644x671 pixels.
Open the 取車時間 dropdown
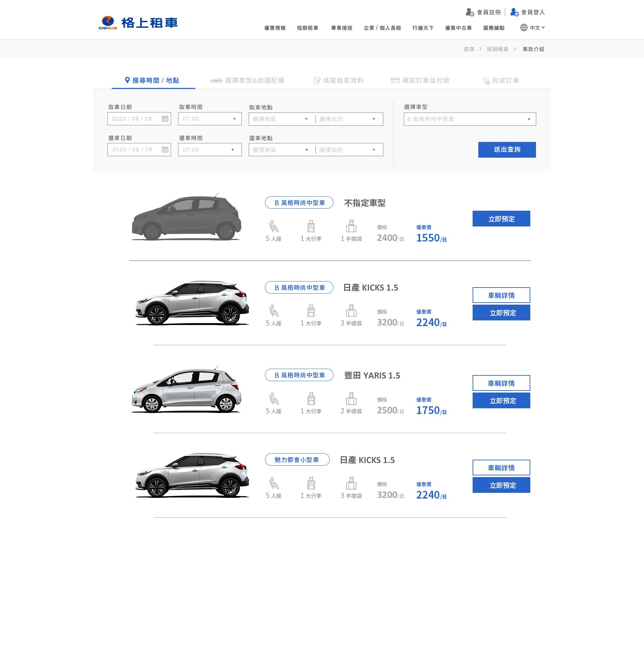[x=210, y=119]
